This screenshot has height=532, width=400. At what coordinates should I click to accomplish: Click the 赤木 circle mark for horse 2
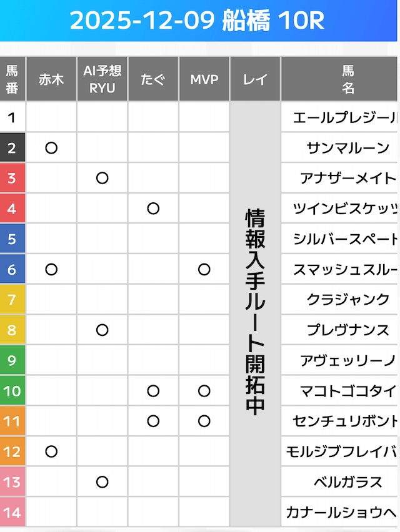(x=52, y=148)
